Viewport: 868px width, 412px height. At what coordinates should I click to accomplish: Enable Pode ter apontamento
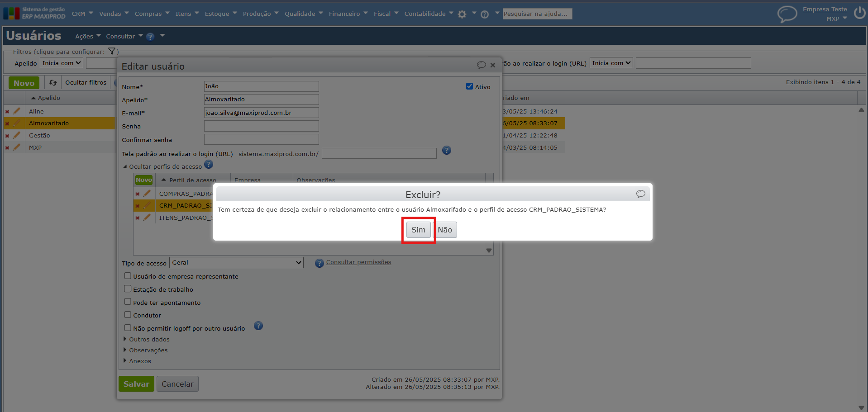tap(128, 302)
